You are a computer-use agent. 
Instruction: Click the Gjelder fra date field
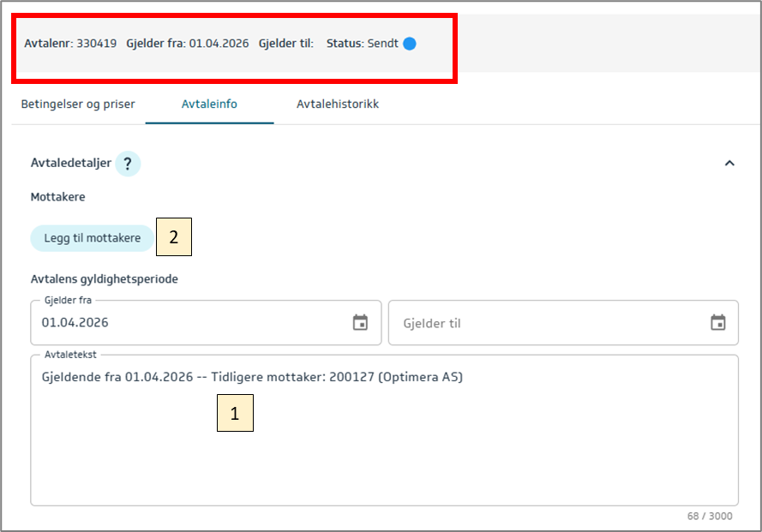tap(189, 323)
